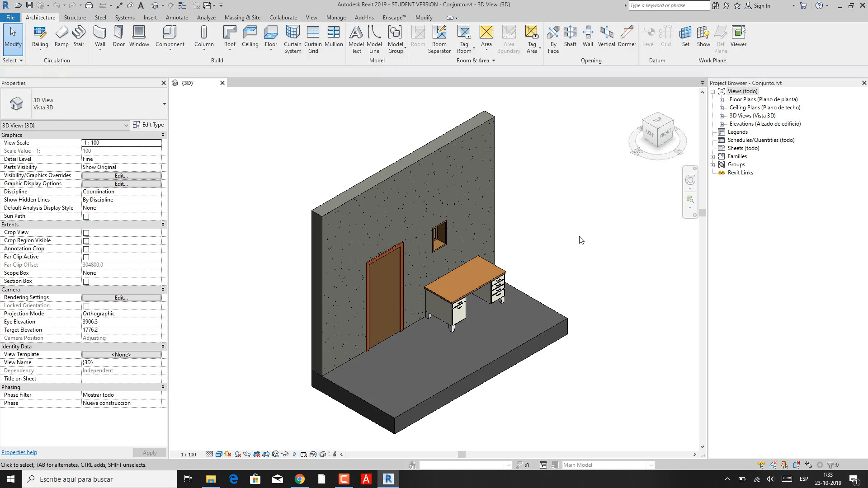
Task: Switch to the Structure ribbon tab
Action: tap(75, 18)
